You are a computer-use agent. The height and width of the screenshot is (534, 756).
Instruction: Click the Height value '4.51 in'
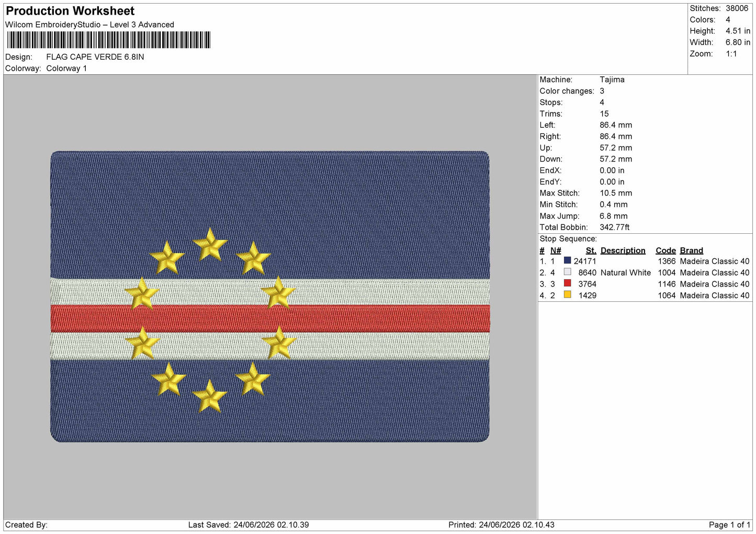tap(738, 31)
